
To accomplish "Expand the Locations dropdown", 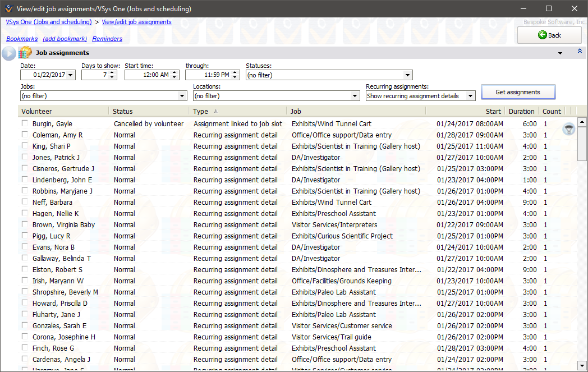I will [354, 95].
